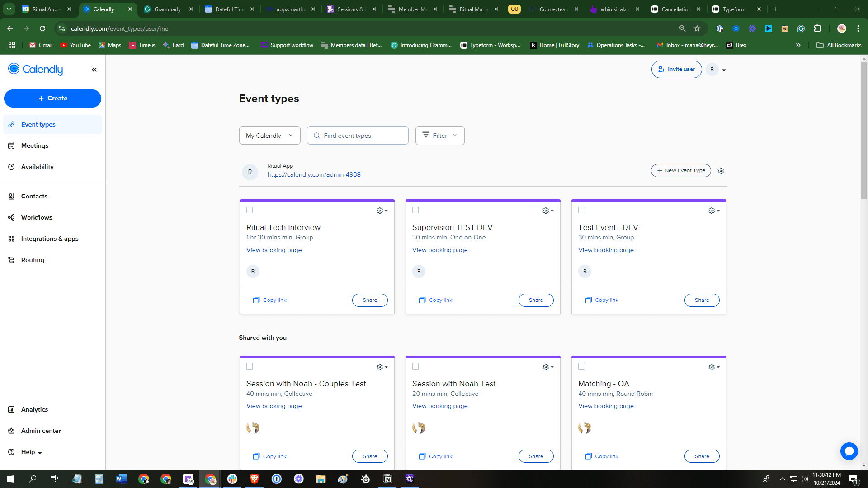Image resolution: width=868 pixels, height=488 pixels.
Task: Click the copy icon on Test Event - DEV card
Action: (x=588, y=300)
